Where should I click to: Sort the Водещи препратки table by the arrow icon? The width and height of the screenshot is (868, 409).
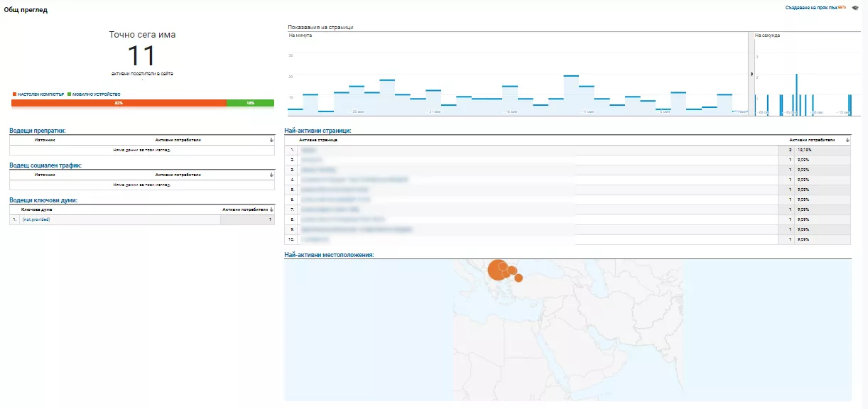(271, 140)
